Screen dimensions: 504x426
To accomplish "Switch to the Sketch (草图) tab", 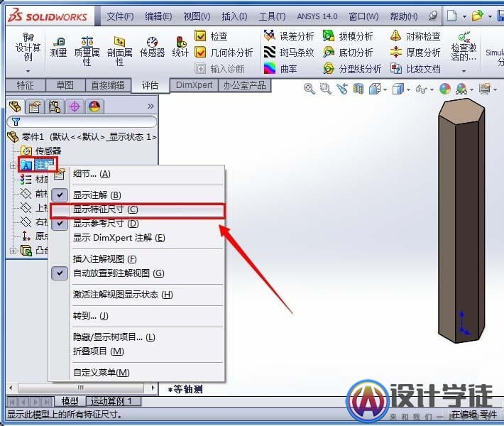I will [65, 85].
